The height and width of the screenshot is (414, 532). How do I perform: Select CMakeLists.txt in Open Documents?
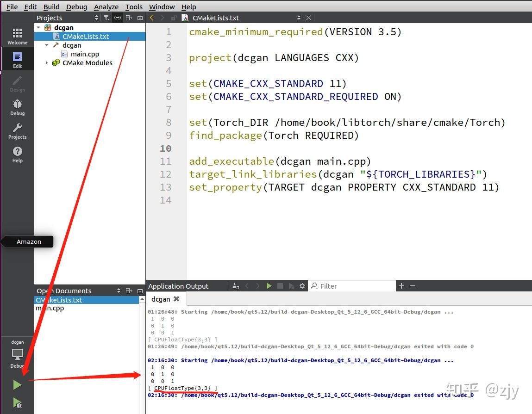coord(87,300)
